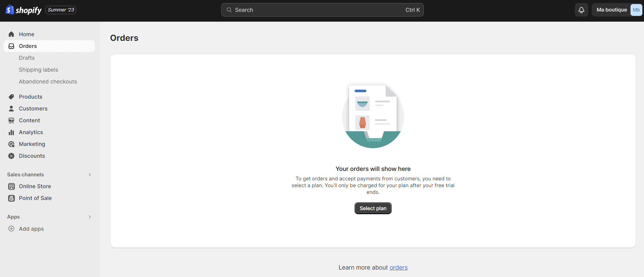
Task: Open Shipping labels page
Action: pyautogui.click(x=38, y=70)
